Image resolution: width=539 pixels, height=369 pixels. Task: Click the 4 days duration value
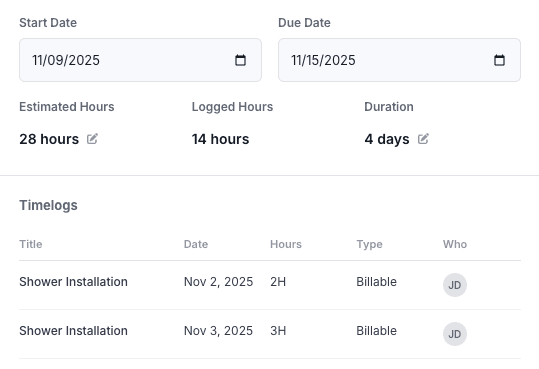387,139
